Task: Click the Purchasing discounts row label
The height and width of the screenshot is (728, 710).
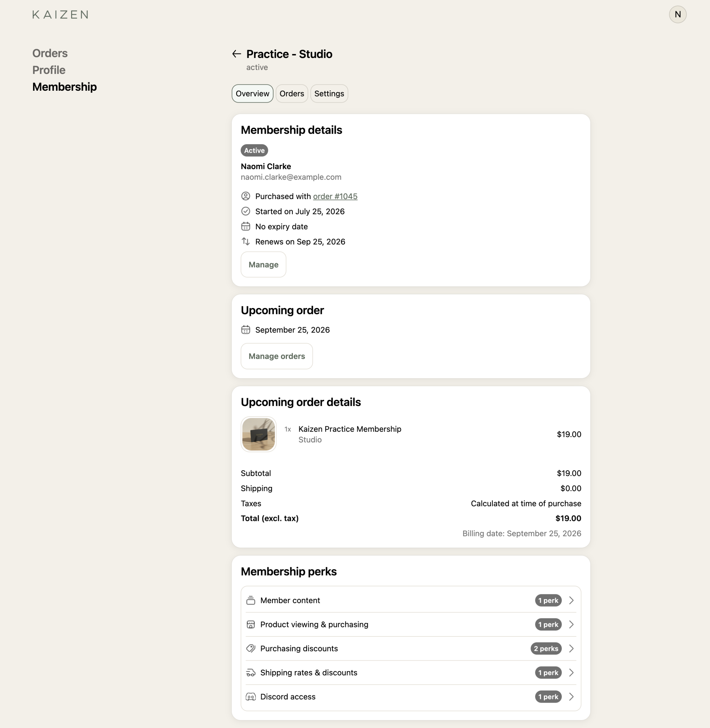Action: click(299, 648)
